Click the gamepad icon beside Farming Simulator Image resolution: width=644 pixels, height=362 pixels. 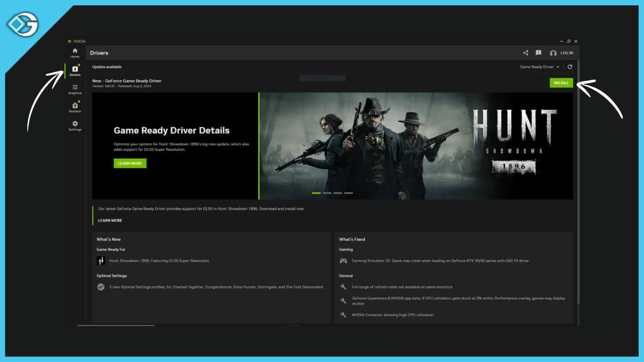(343, 261)
